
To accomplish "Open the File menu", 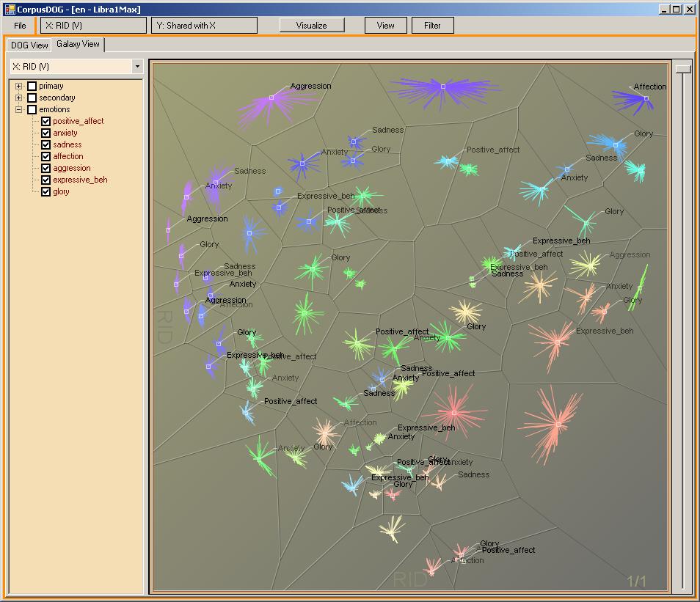I will (20, 26).
